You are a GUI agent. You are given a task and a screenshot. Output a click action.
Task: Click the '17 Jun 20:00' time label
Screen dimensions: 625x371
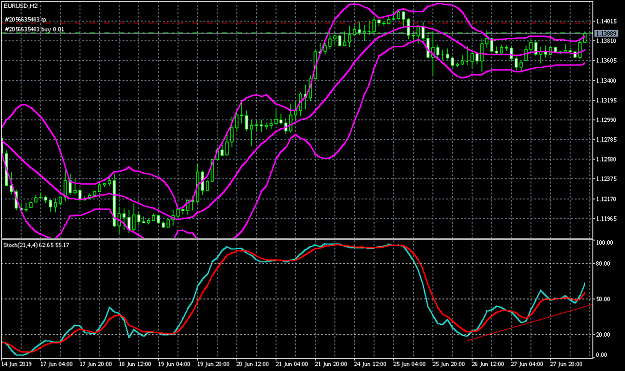tap(96, 364)
